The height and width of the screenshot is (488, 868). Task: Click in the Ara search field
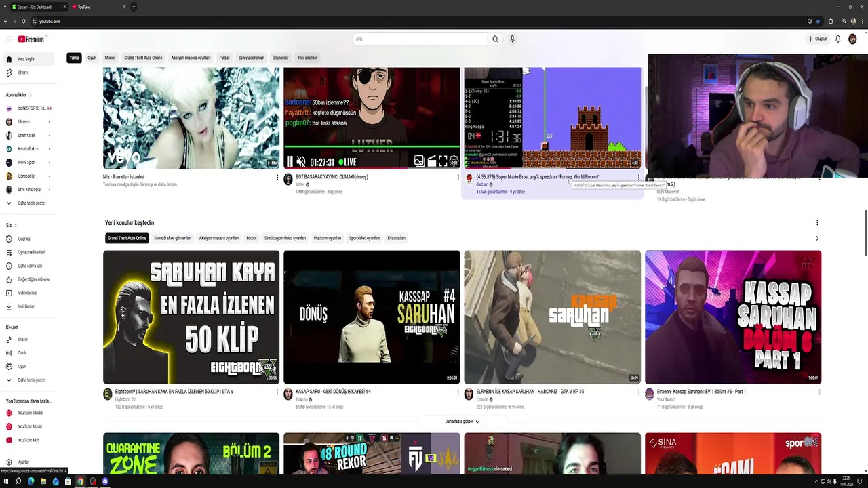tap(420, 39)
